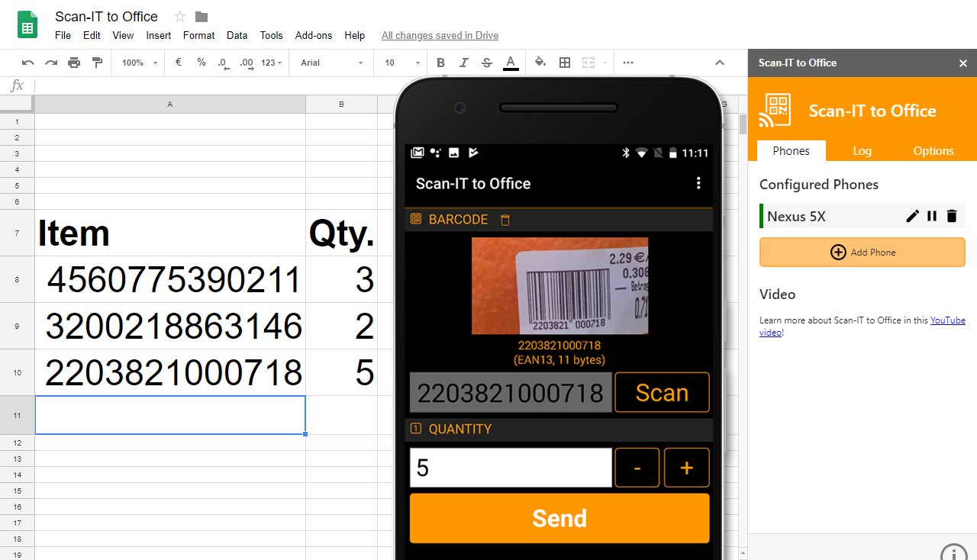
Task: Move document using the folder icon
Action: 202,17
